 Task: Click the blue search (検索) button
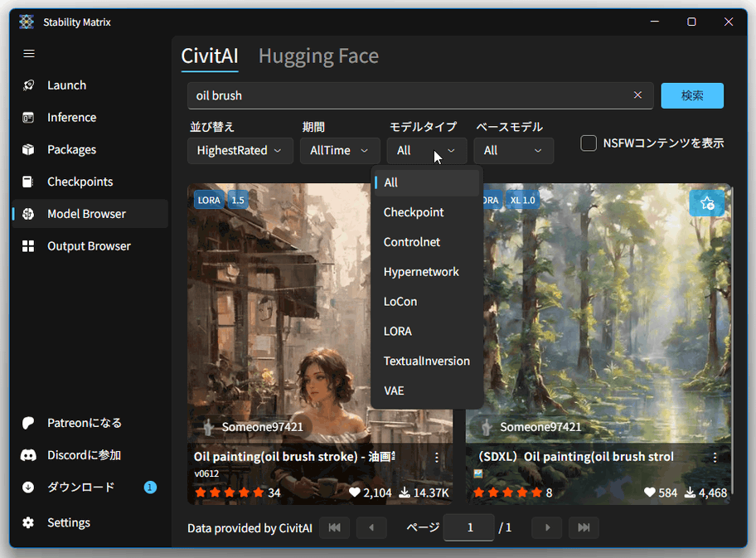(692, 95)
